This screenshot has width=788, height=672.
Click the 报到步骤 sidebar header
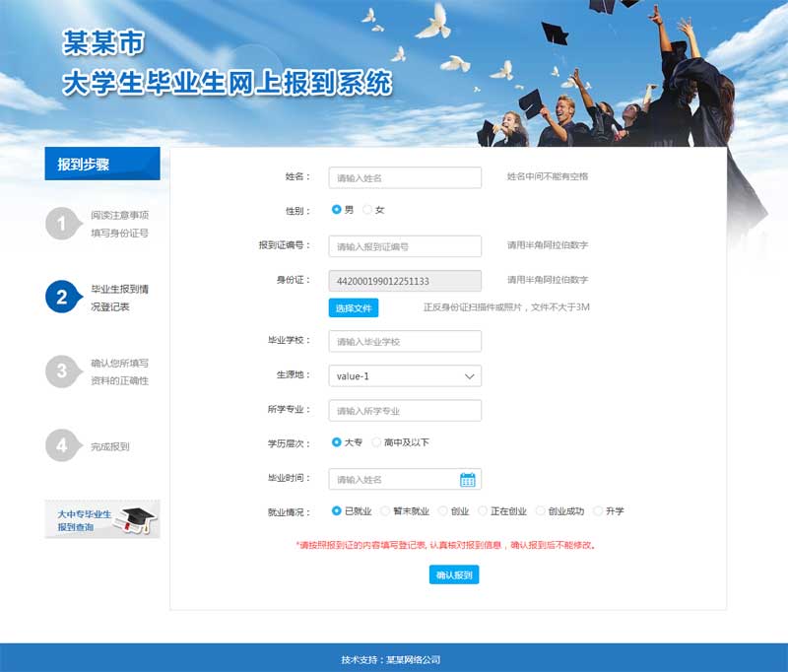coord(101,165)
